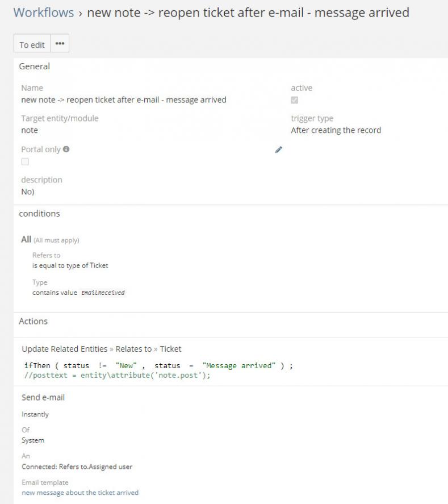Click the Target entity value 'note'
The height and width of the screenshot is (504, 448).
click(x=30, y=130)
